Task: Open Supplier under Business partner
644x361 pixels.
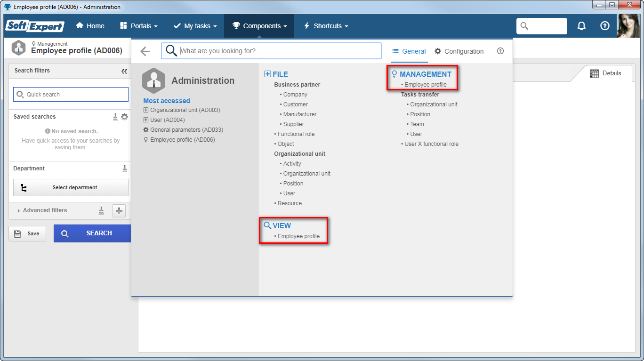Action: pos(293,124)
